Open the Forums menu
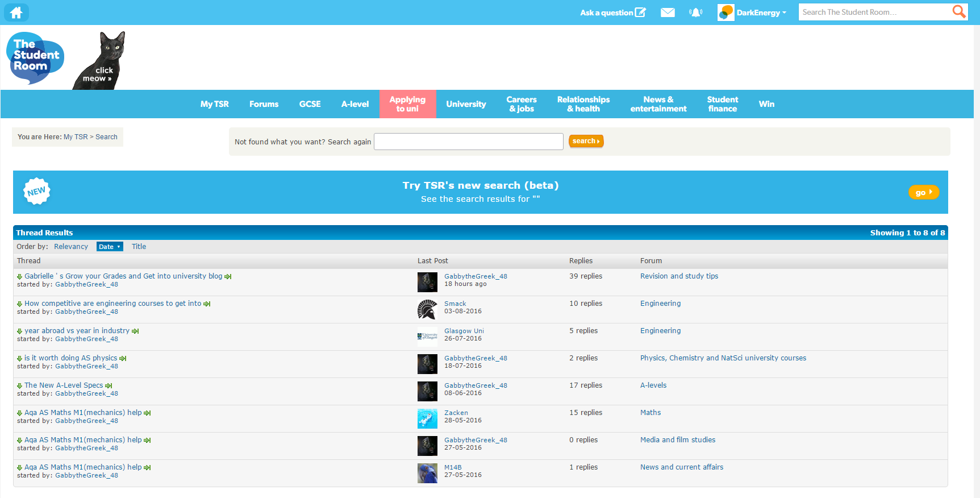Screen dimensions: 980x498 (264, 104)
